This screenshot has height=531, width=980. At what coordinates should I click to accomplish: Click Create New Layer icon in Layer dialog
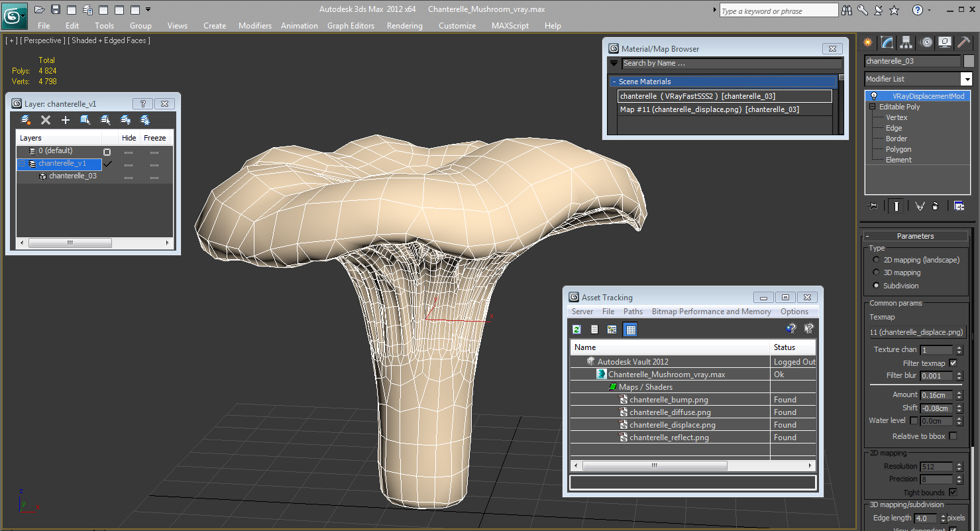pos(26,120)
